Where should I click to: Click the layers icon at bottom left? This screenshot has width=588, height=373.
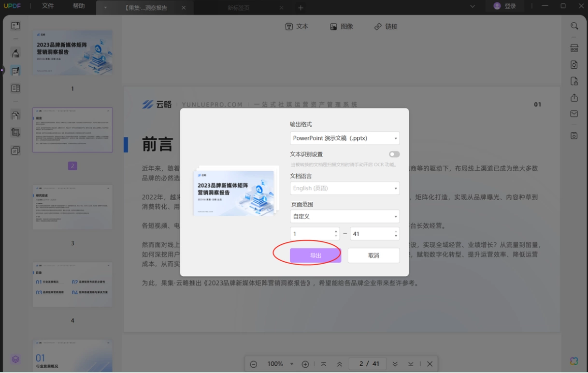[x=15, y=359]
